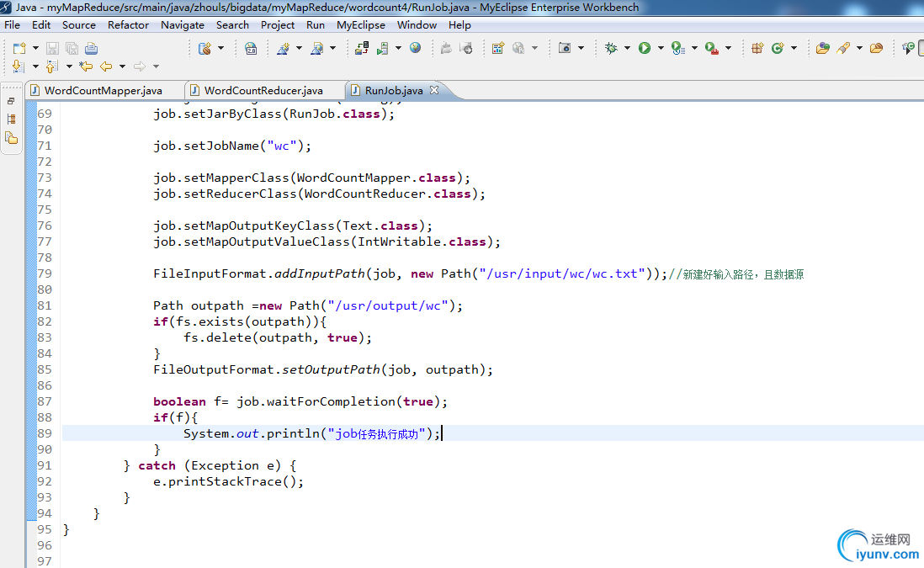This screenshot has height=568, width=924.
Task: Switch to the WordCountMapper.java tab
Action: [x=104, y=90]
